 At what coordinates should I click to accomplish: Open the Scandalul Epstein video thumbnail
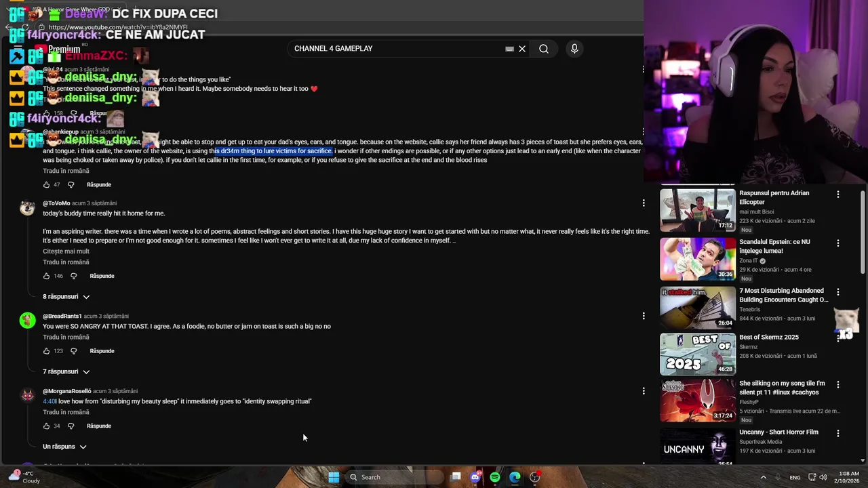pos(698,259)
